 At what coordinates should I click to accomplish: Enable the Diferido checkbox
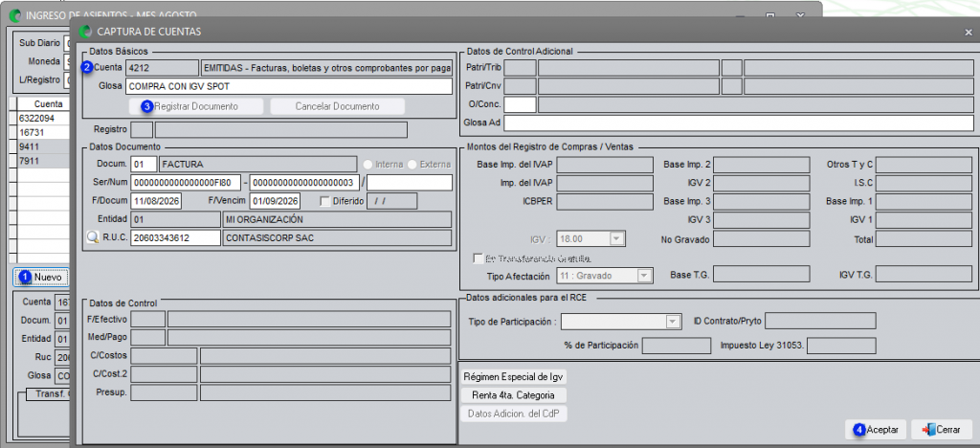[x=324, y=201]
